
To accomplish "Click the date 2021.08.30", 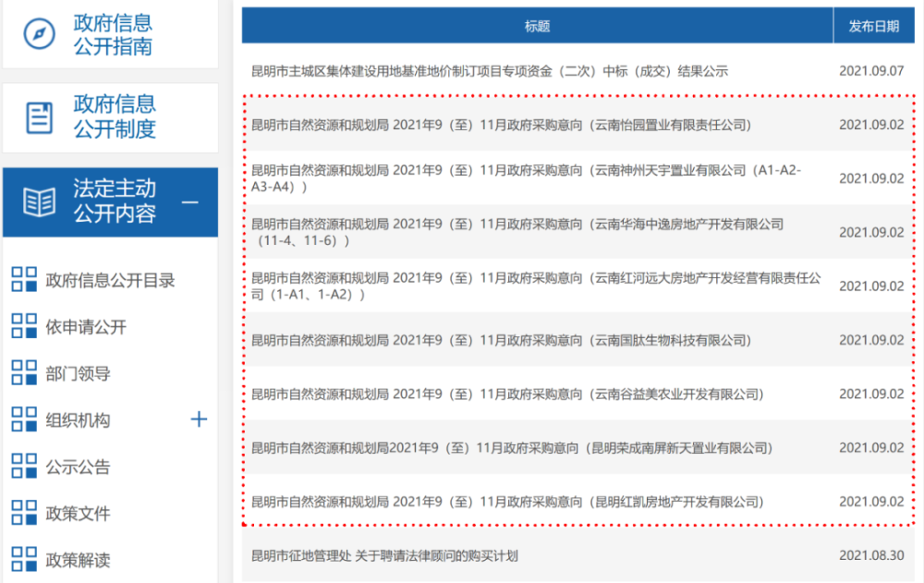I will 871,555.
